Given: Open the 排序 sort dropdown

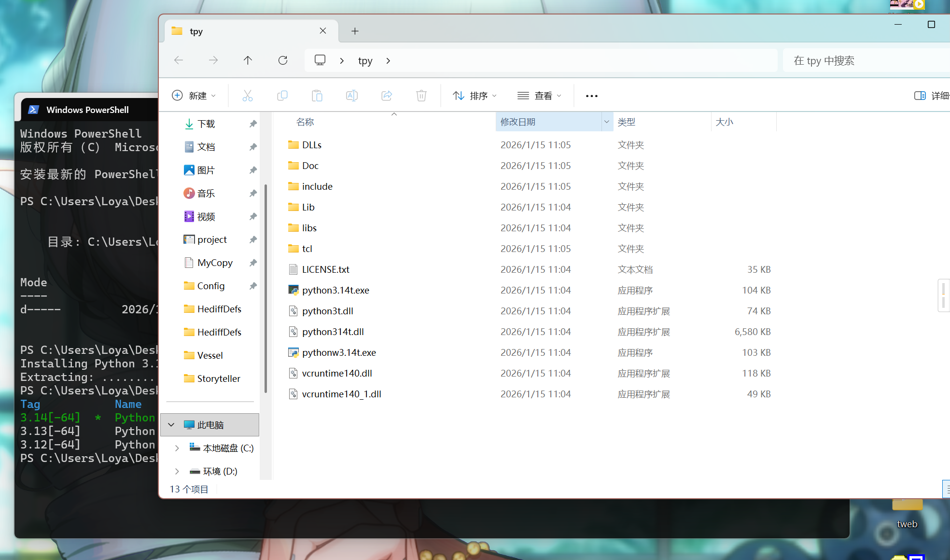Looking at the screenshot, I should (475, 95).
